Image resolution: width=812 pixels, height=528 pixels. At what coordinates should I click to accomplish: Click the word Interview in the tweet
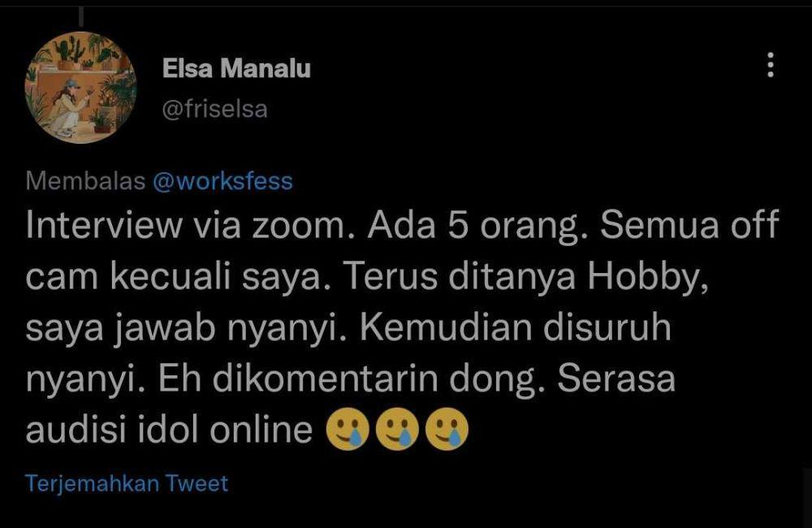coord(104,225)
